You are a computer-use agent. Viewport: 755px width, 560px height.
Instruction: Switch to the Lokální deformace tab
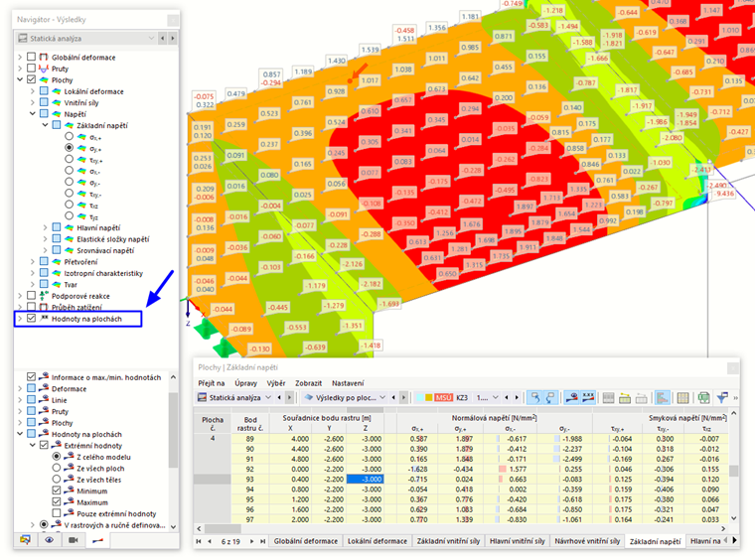[x=377, y=541]
